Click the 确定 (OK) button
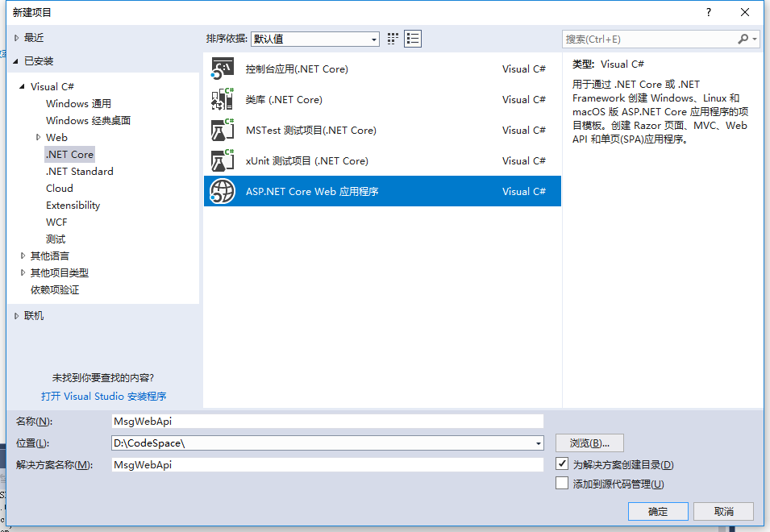The height and width of the screenshot is (532, 770). coord(658,511)
